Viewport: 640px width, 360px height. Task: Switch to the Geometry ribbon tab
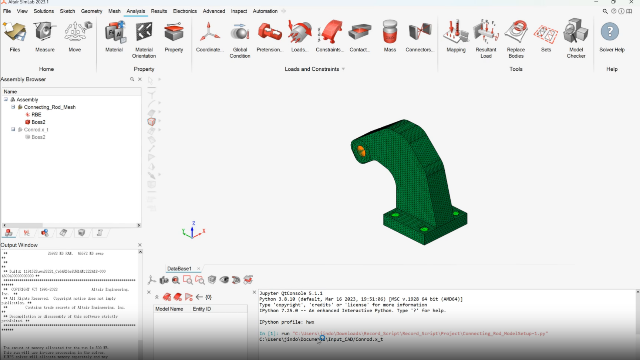[x=91, y=11]
